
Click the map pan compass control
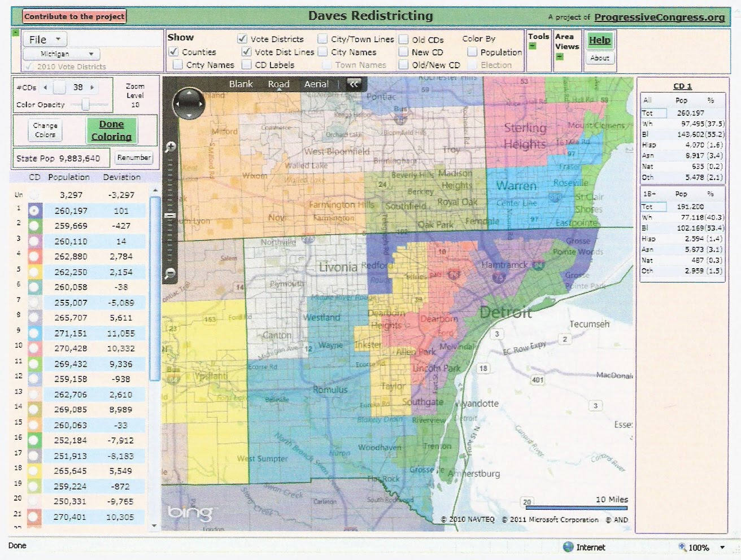(189, 103)
